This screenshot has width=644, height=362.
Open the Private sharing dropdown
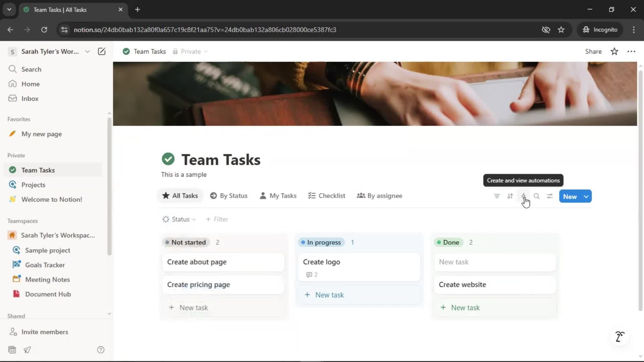click(x=190, y=51)
